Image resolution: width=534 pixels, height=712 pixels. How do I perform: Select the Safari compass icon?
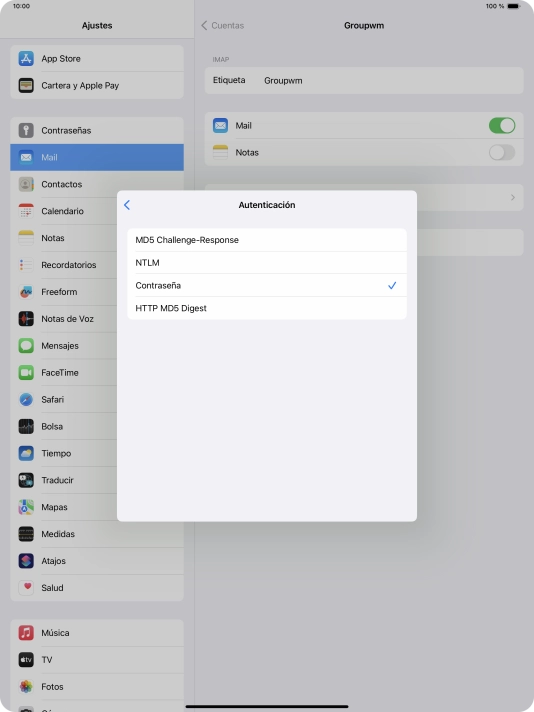(26, 400)
